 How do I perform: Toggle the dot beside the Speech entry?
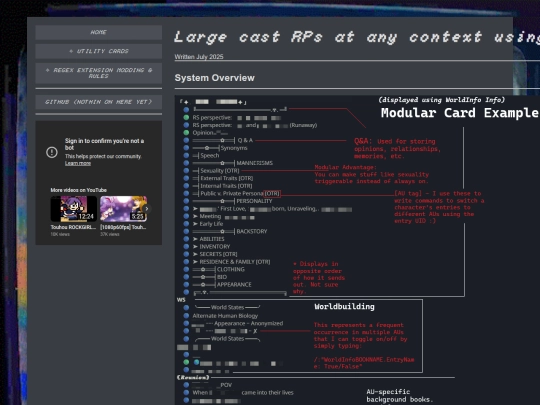pyautogui.click(x=186, y=155)
